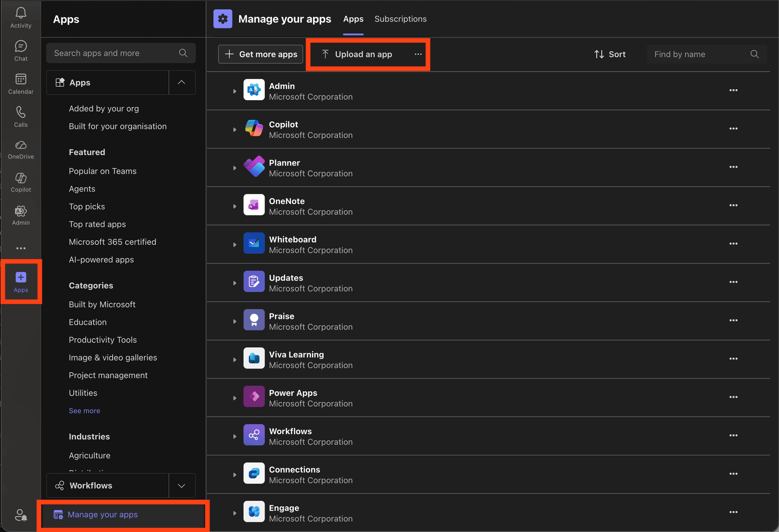Expand the Praise row arrow

pos(235,322)
